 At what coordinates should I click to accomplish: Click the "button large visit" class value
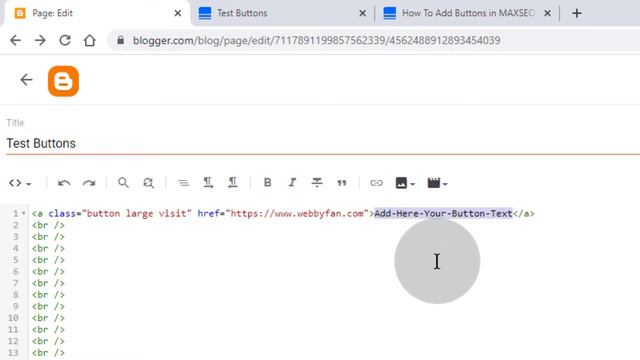(136, 213)
